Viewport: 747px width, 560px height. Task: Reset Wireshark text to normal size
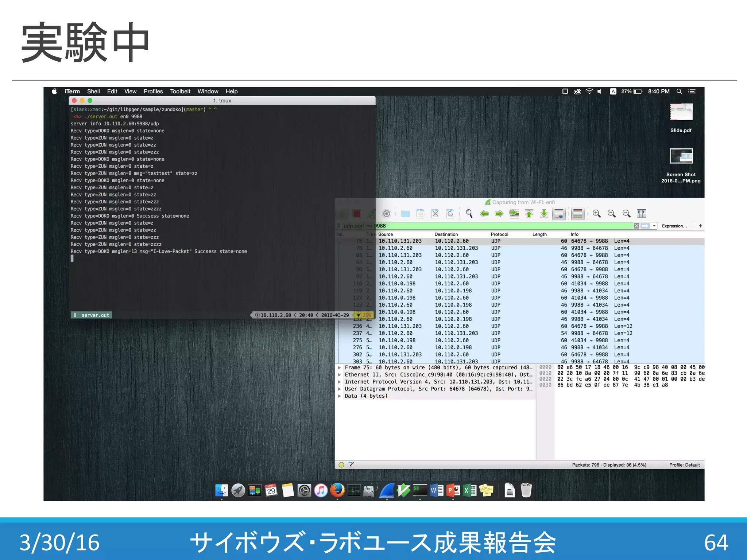(x=627, y=214)
